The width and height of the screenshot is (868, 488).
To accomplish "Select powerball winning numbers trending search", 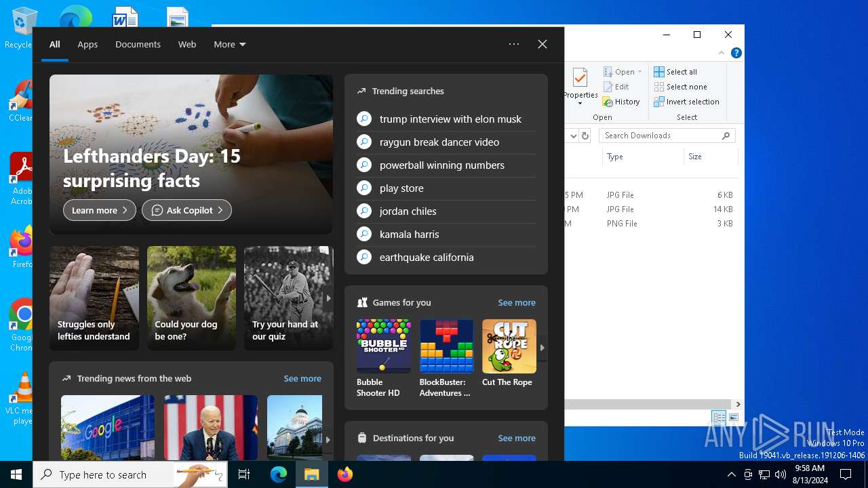I will point(446,165).
